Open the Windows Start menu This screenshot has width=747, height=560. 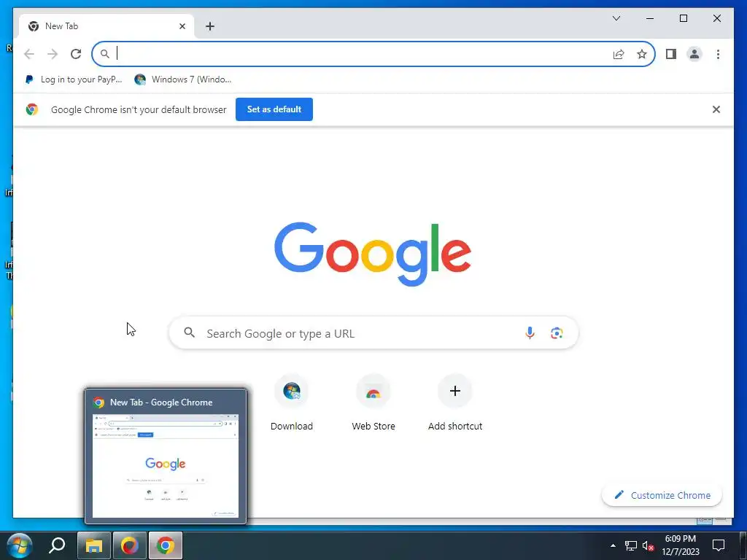(x=20, y=545)
